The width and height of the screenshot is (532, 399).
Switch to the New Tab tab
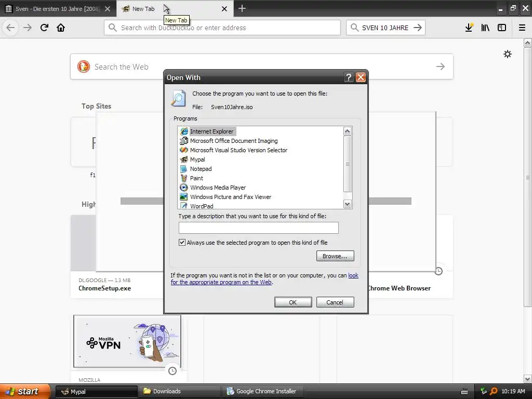175,9
